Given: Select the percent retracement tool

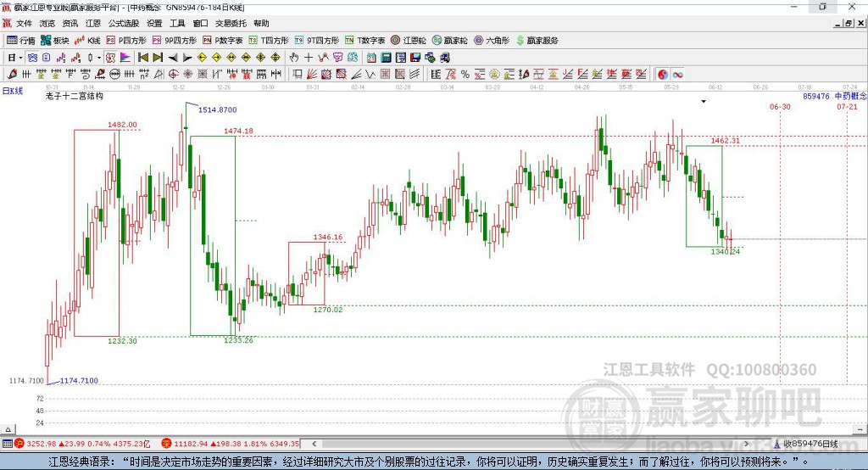Looking at the screenshot, I should (x=465, y=75).
